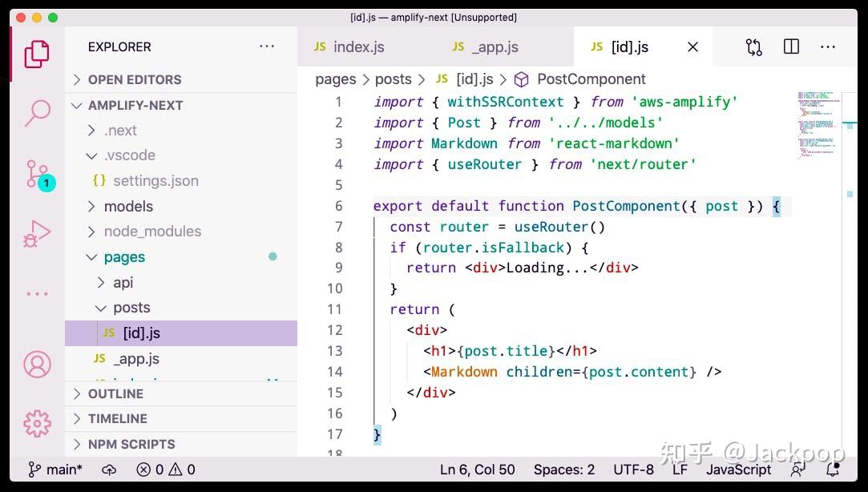Screen dimensions: 868x492
Task: Click the main* git branch indicator
Action: click(55, 470)
